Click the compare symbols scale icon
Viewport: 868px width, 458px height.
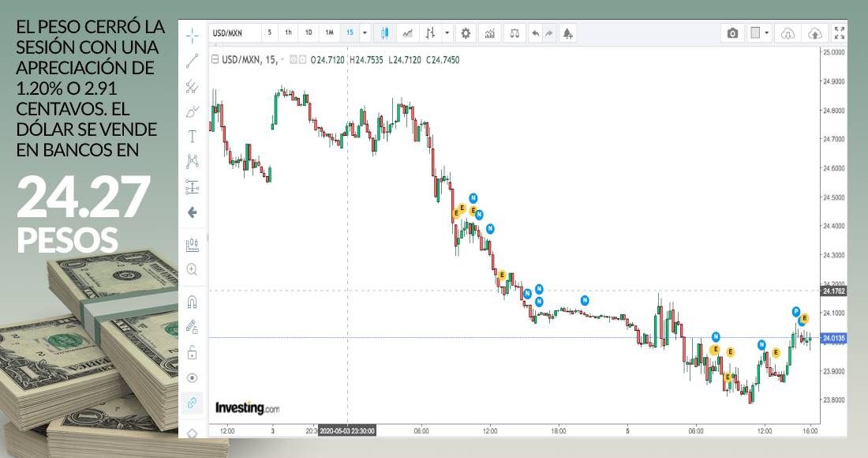click(514, 33)
